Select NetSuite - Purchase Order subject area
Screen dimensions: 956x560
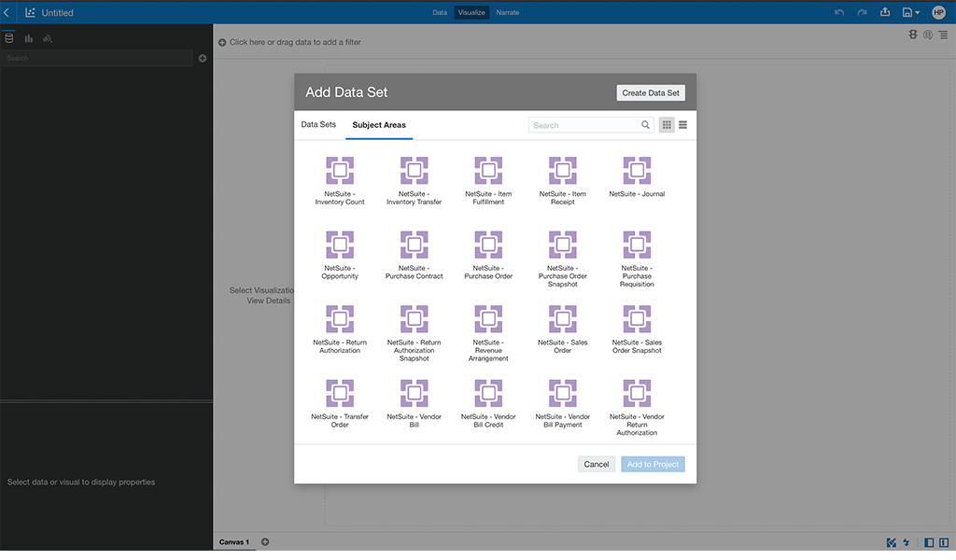488,256
